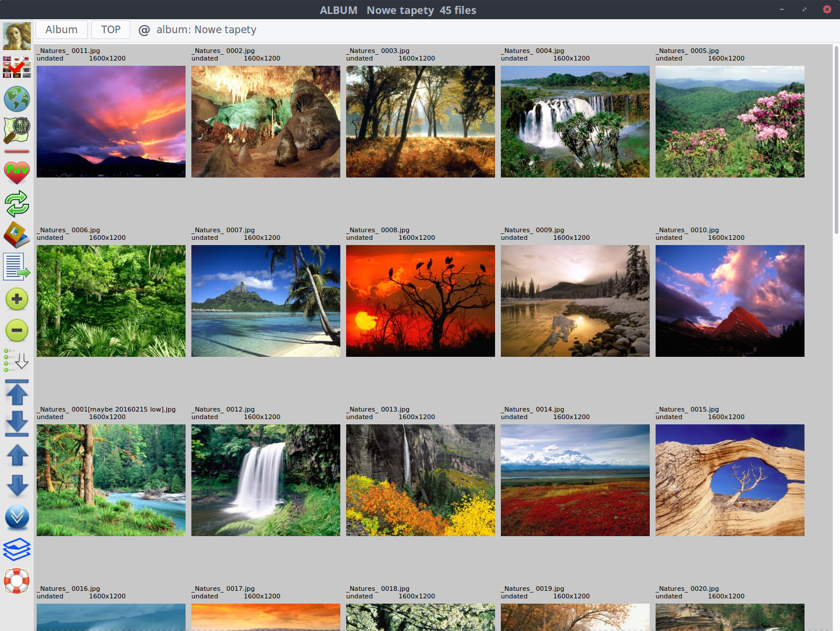Open the purple sunset thumbnail _Natures_ 0011
The width and height of the screenshot is (840, 631).
click(x=111, y=122)
